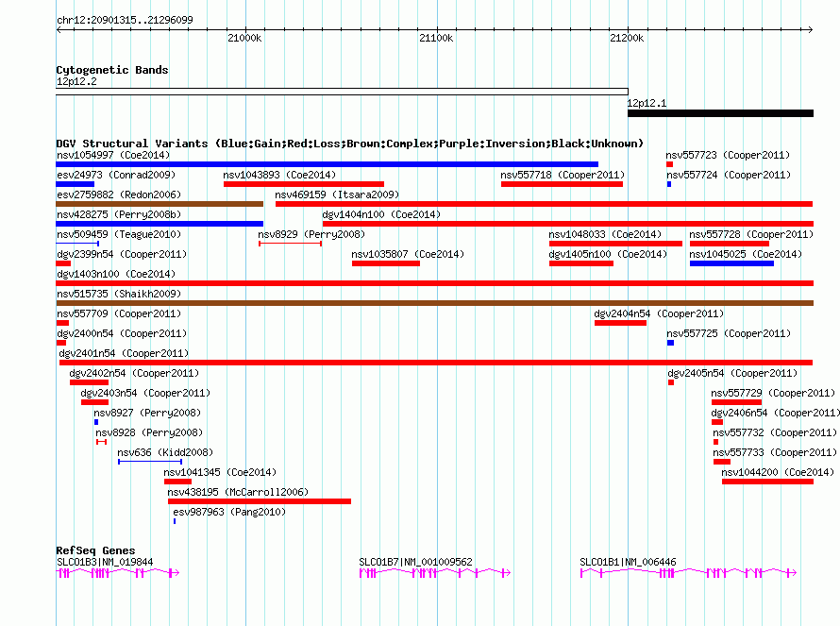Click nsv1048033 (Coe2014) variant label
Screen dimensions: 840x626
605,234
